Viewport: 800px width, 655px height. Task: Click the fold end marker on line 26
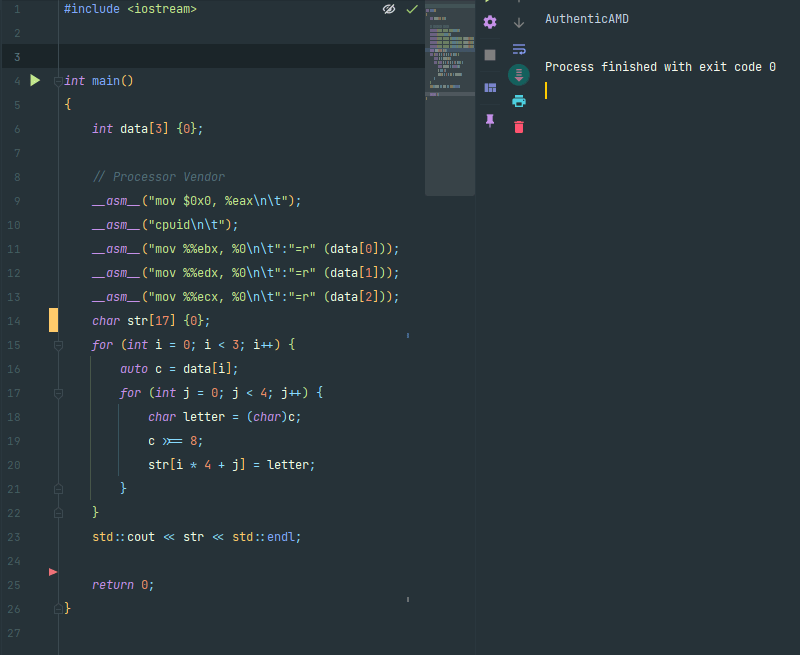click(x=58, y=608)
